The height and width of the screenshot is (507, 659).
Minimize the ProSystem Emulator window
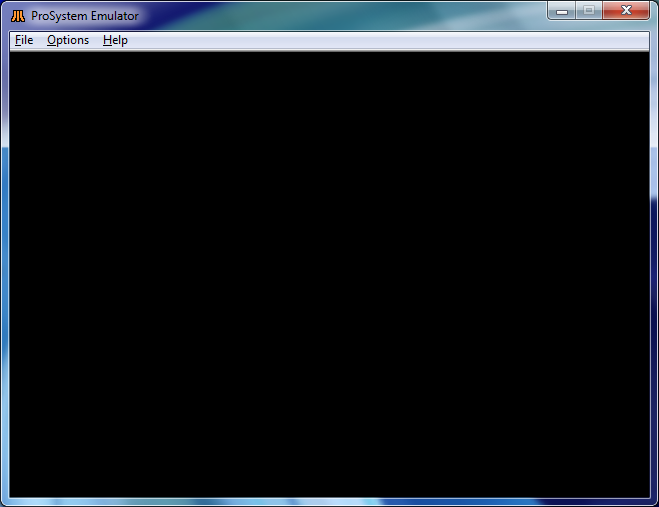562,11
